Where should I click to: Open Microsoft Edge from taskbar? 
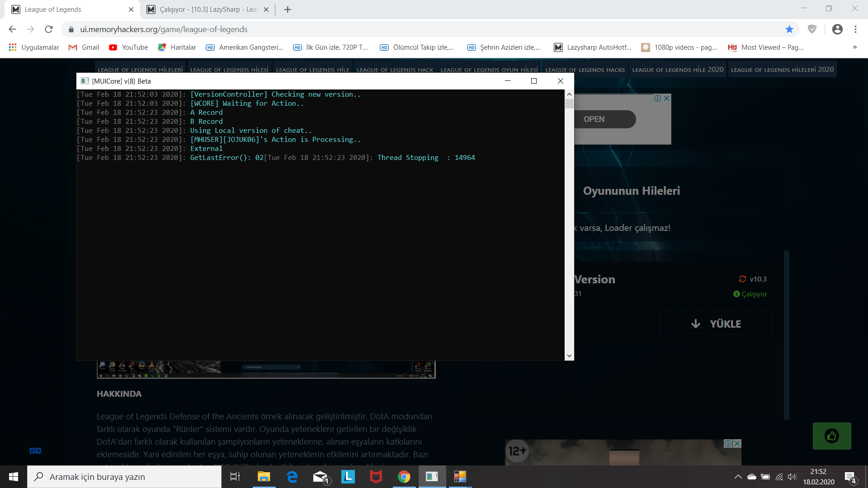click(292, 477)
